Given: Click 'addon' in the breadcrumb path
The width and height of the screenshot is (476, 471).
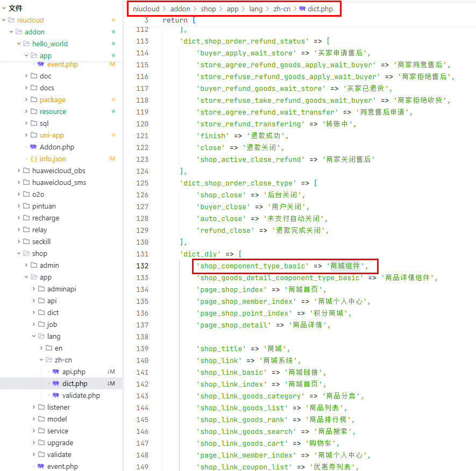Looking at the screenshot, I should click(181, 9).
